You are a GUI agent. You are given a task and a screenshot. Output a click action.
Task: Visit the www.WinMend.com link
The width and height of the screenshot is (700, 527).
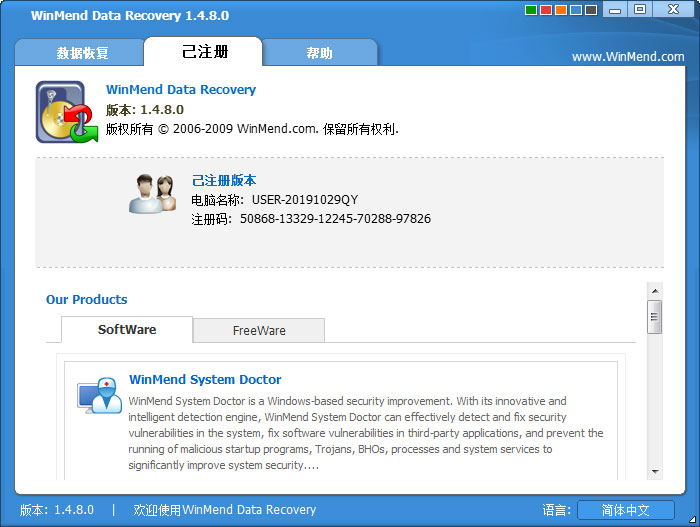[628, 57]
